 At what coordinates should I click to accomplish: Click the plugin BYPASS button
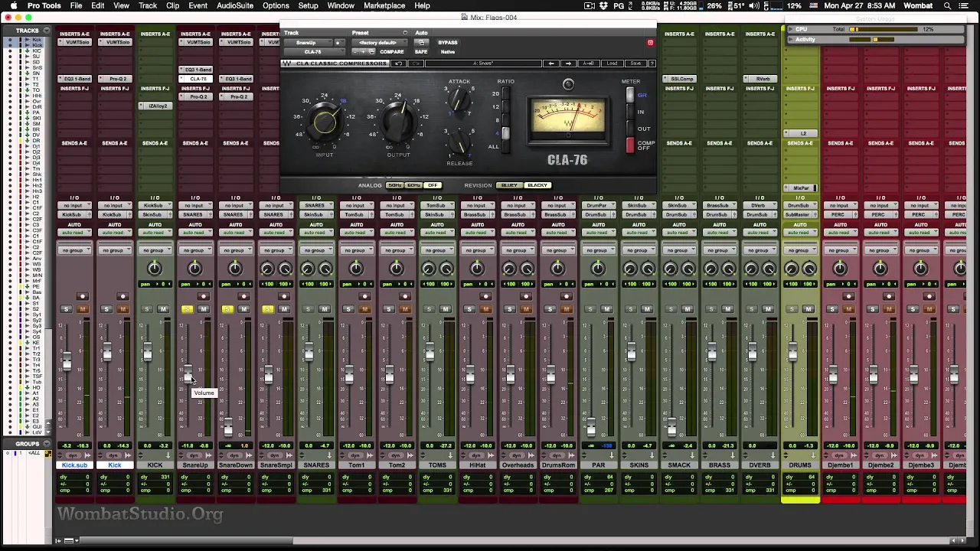point(448,43)
